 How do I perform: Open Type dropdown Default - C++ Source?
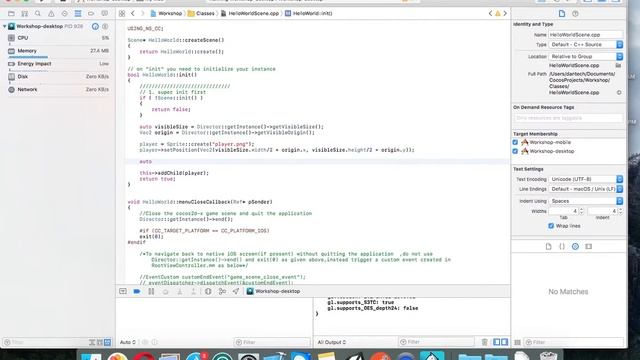(x=586, y=44)
